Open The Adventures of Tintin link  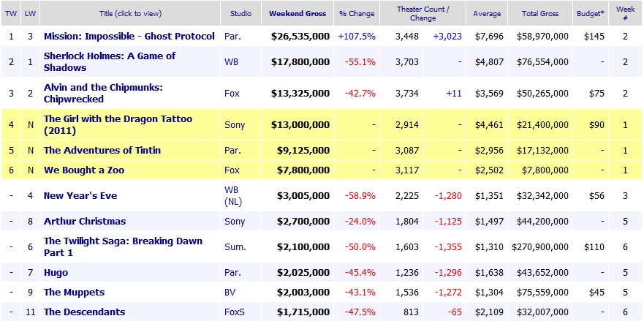pos(102,150)
